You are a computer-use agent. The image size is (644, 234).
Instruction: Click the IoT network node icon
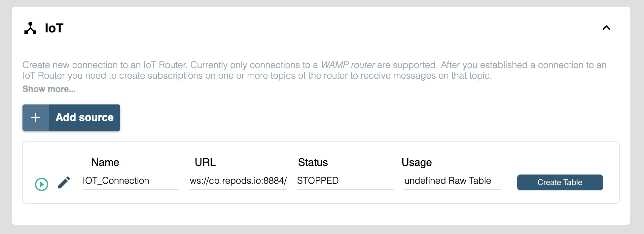click(x=30, y=28)
